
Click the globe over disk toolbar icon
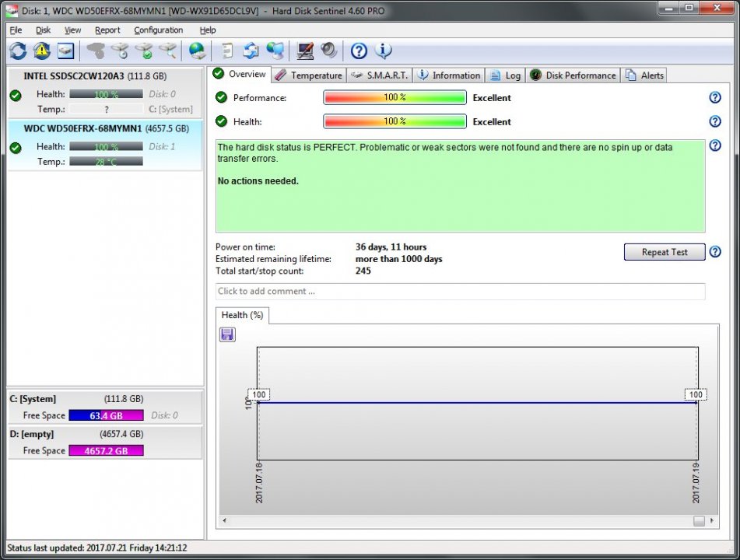[x=198, y=51]
